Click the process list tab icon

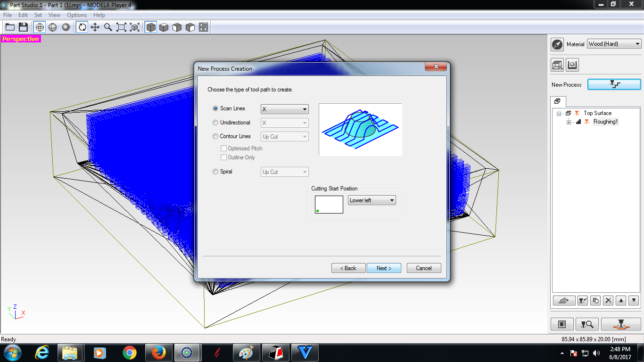pyautogui.click(x=558, y=101)
